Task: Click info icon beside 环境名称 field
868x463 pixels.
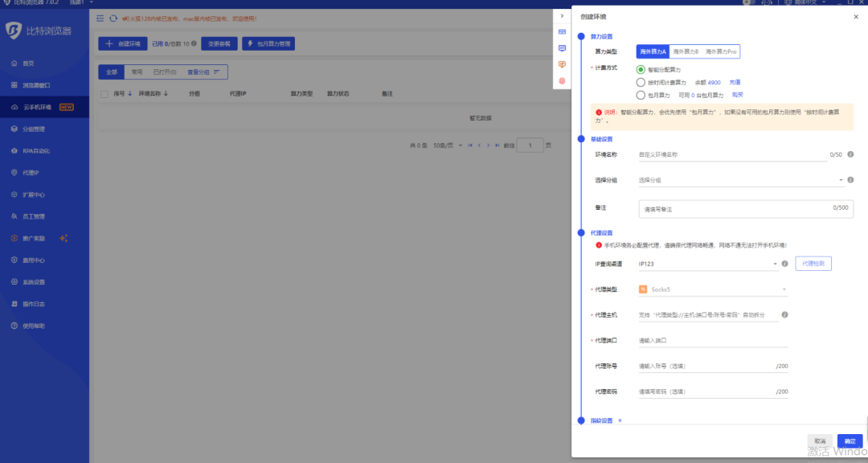Action: click(850, 154)
